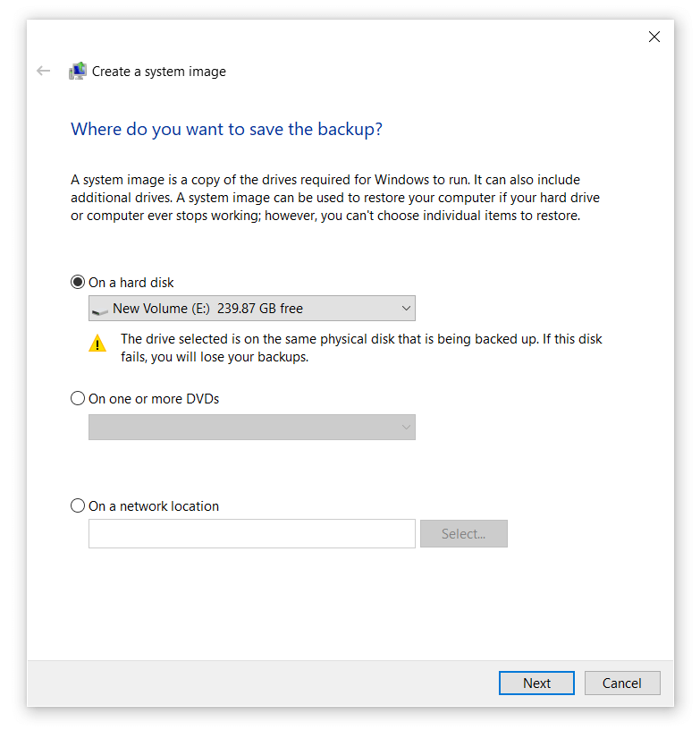Click the back arrow icon
The image size is (700, 730).
43,71
